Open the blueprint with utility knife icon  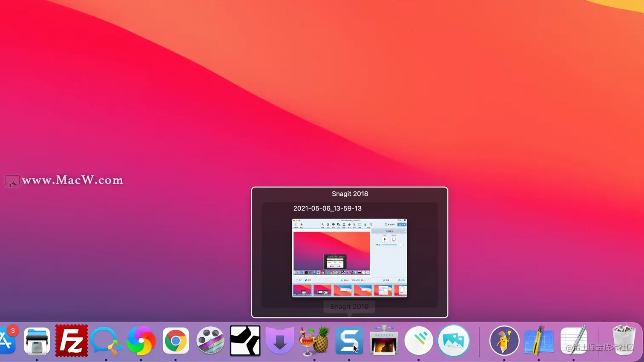pyautogui.click(x=539, y=340)
